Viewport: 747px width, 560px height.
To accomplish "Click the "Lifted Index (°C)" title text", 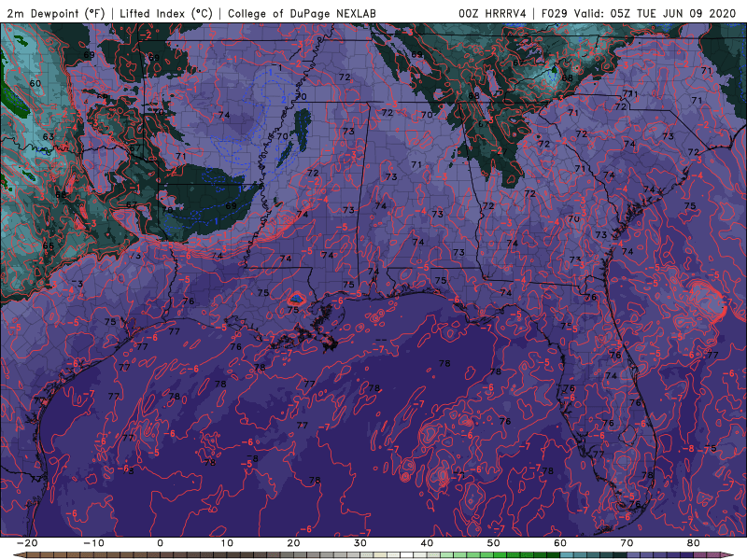I will (x=166, y=13).
